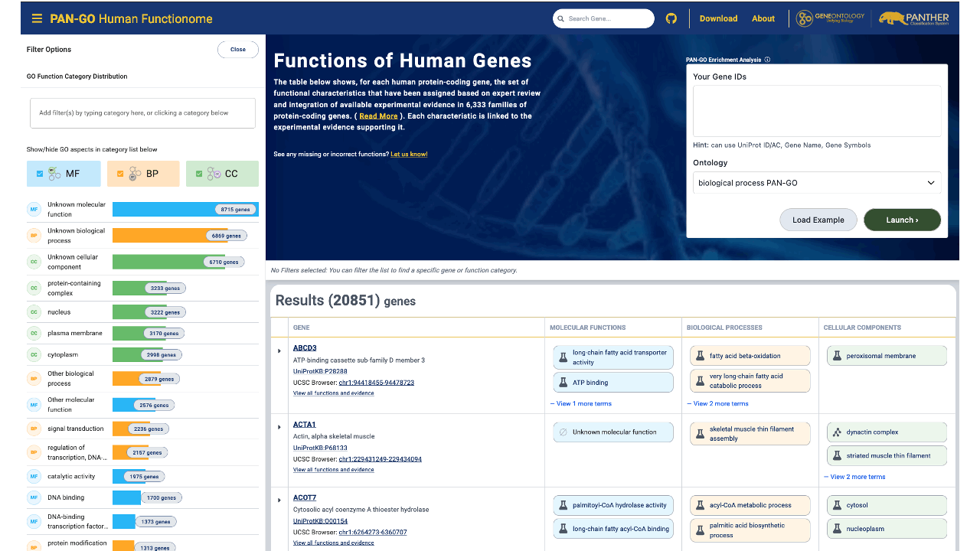The height and width of the screenshot is (551, 980).
Task: Click the Your Gene IDs text area
Action: pyautogui.click(x=817, y=111)
